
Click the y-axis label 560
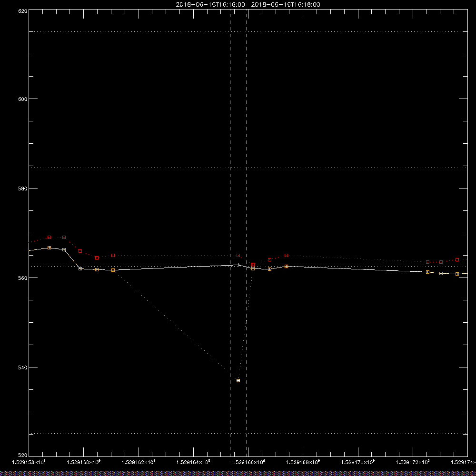coord(23,278)
